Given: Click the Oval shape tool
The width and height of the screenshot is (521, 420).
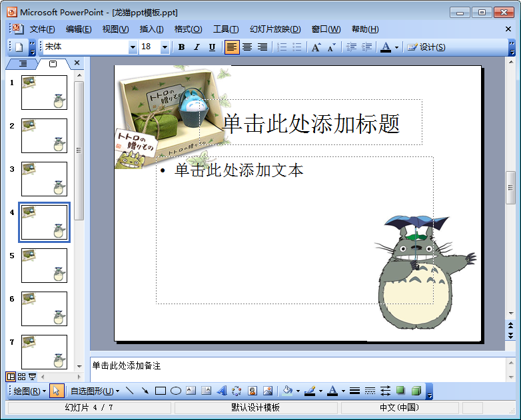Looking at the screenshot, I should click(176, 391).
